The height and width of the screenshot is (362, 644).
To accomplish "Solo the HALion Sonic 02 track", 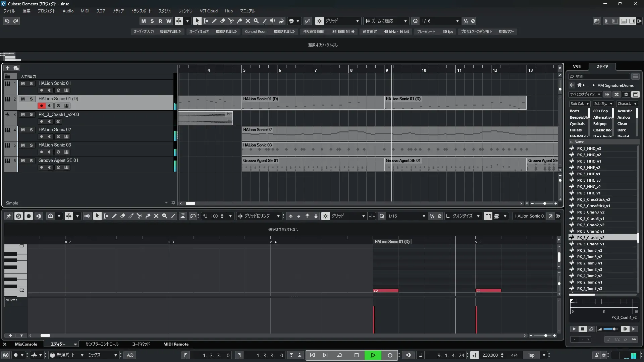I will coord(31,130).
